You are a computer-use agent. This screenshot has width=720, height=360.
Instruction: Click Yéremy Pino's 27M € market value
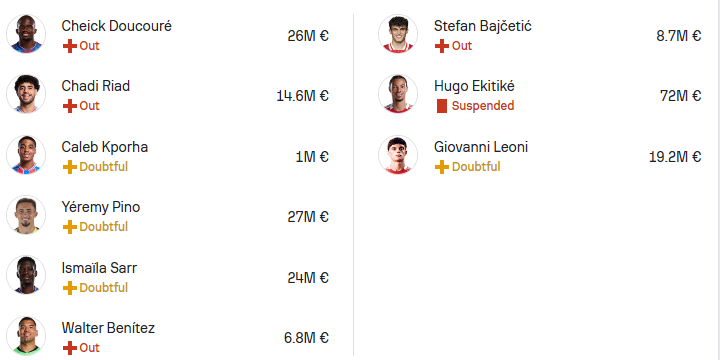tap(308, 217)
